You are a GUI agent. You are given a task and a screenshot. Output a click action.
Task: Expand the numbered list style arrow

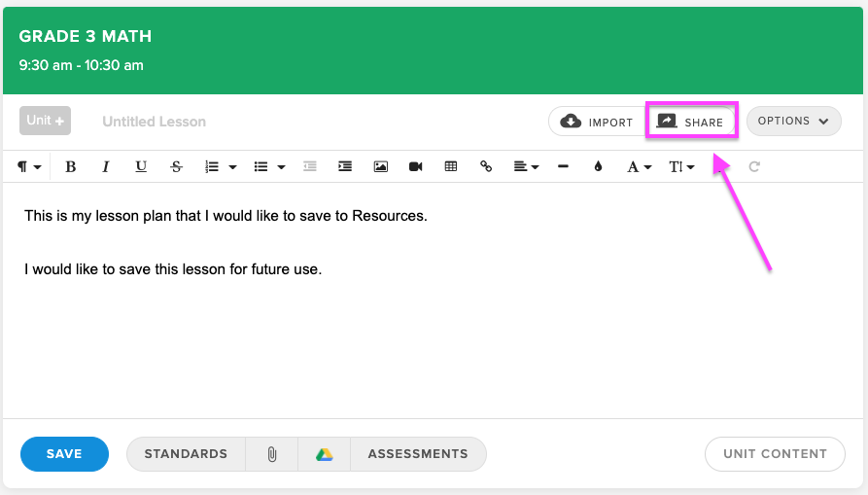[x=232, y=167]
